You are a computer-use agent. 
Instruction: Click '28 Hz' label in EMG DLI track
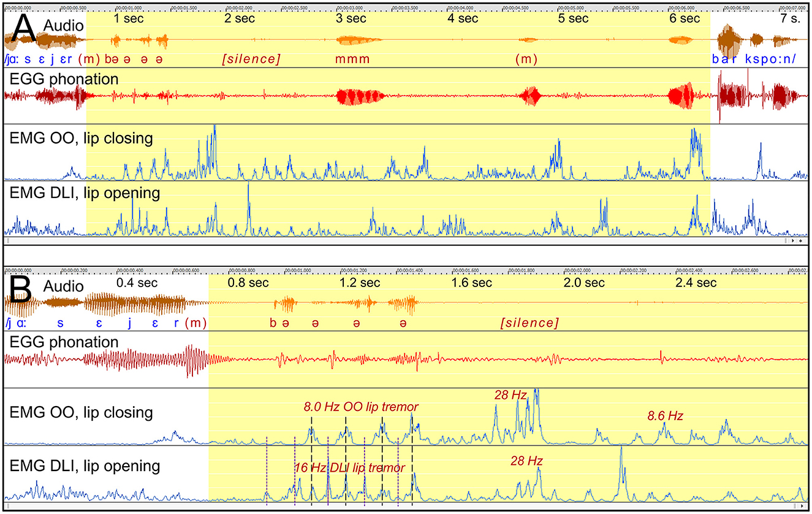click(x=527, y=460)
